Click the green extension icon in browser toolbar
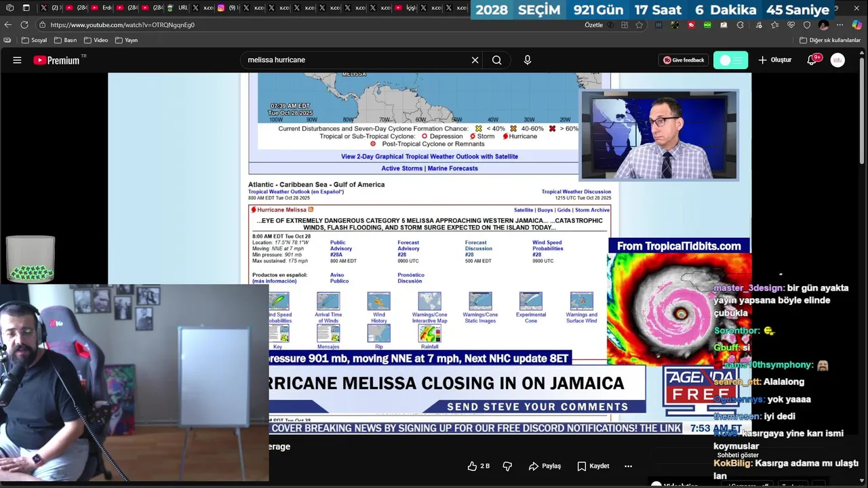 point(707,24)
